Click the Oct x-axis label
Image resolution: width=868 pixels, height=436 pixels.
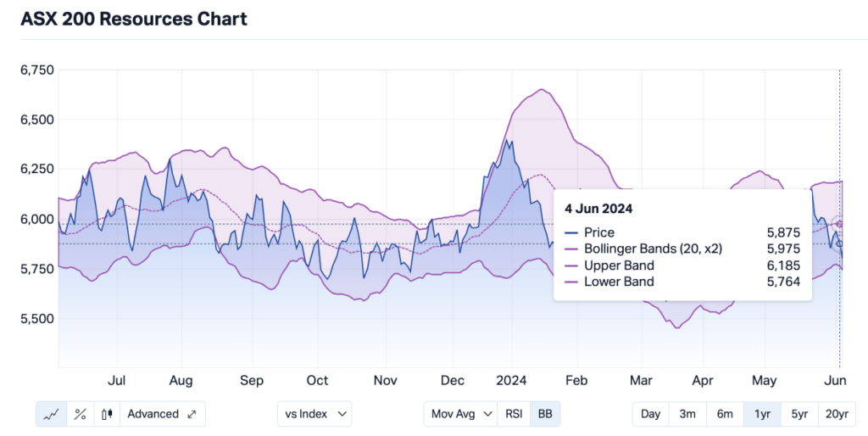(317, 381)
